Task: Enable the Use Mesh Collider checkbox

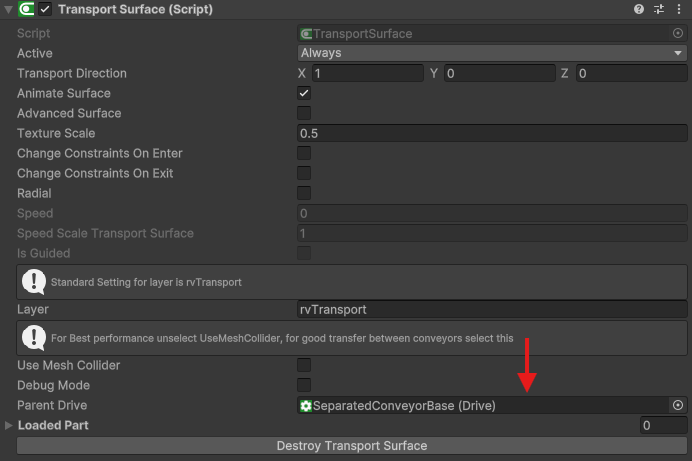Action: tap(304, 365)
